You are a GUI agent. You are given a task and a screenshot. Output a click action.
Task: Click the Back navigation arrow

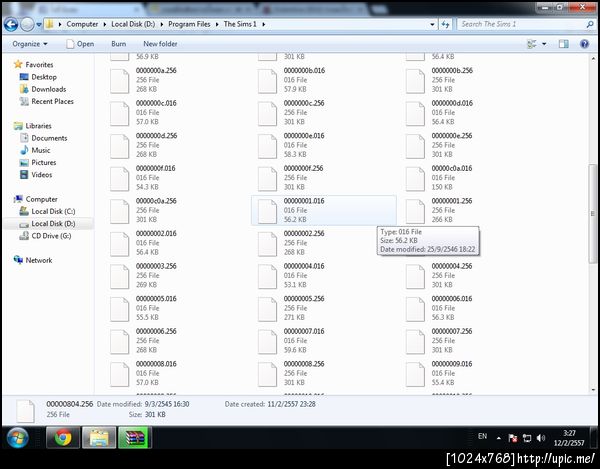coord(11,24)
